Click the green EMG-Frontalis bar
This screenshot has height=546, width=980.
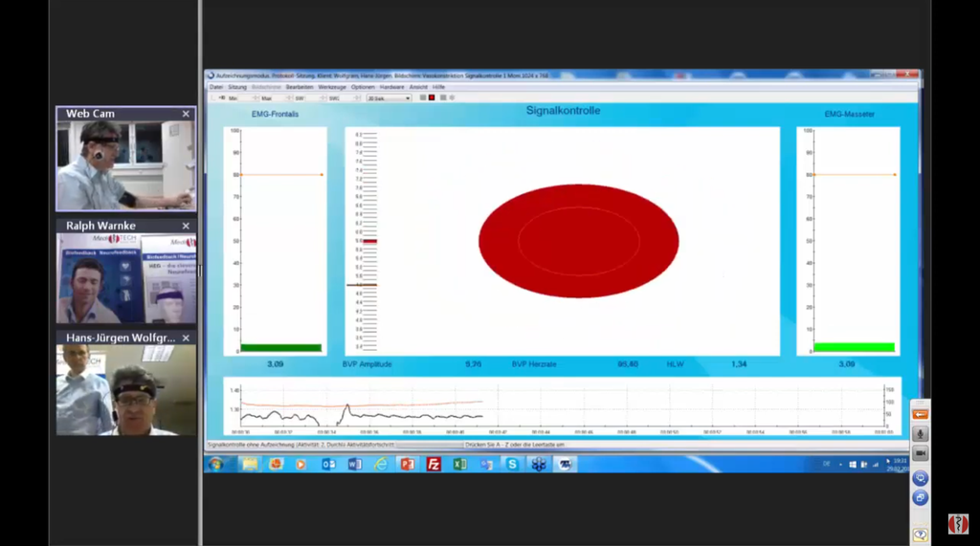coord(280,348)
